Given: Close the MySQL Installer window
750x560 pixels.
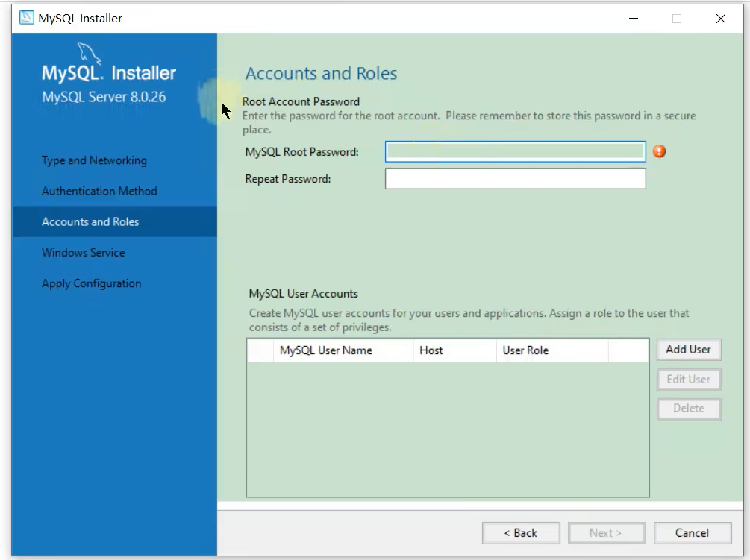Looking at the screenshot, I should coord(720,19).
